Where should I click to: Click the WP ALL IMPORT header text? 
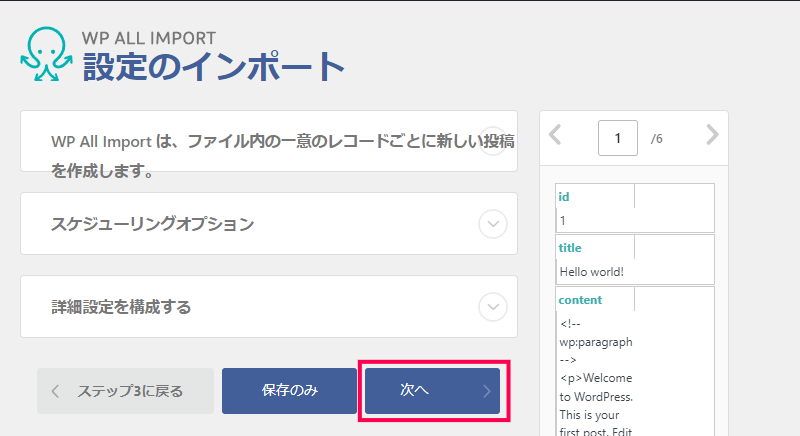(x=149, y=38)
